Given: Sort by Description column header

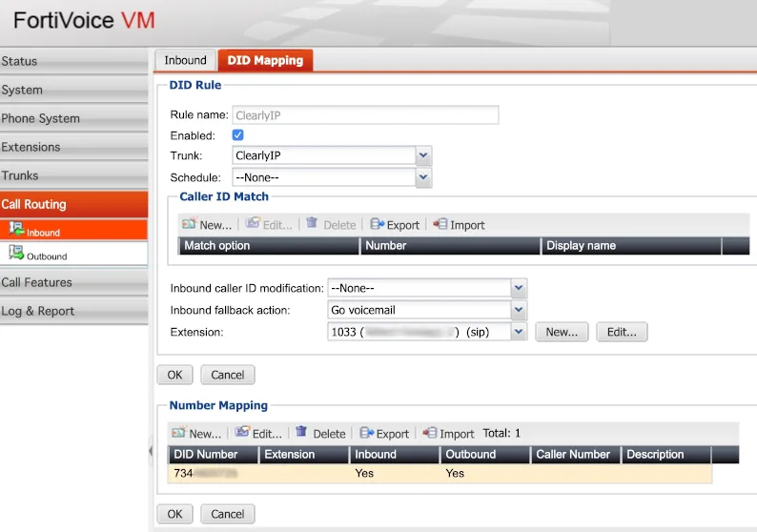Looking at the screenshot, I should tap(665, 454).
